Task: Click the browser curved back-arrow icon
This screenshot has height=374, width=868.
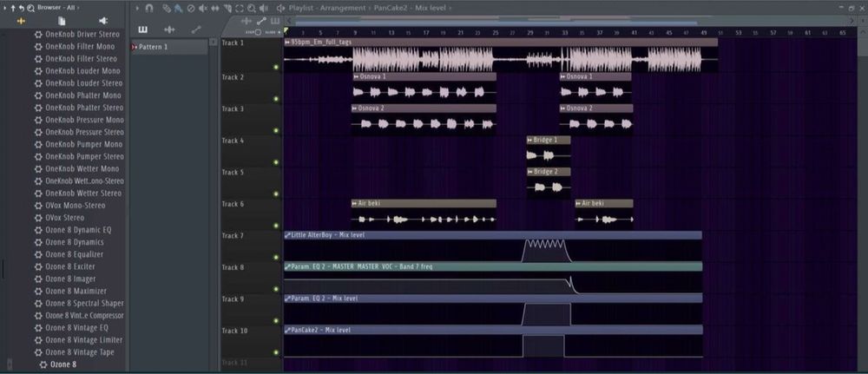Action: pos(21,8)
